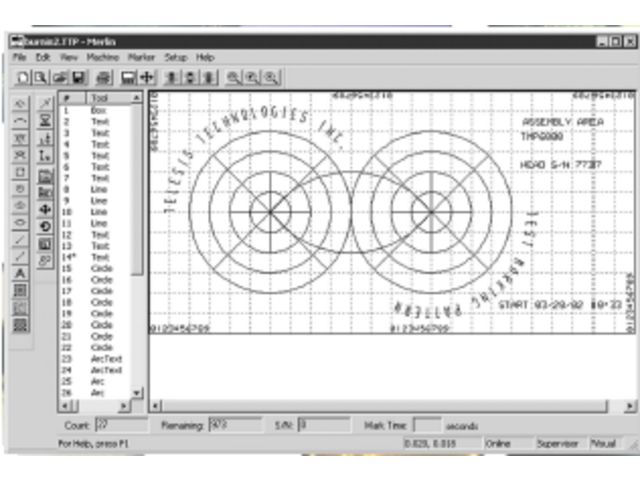Select row 11 'Line' in tool list

click(96, 224)
